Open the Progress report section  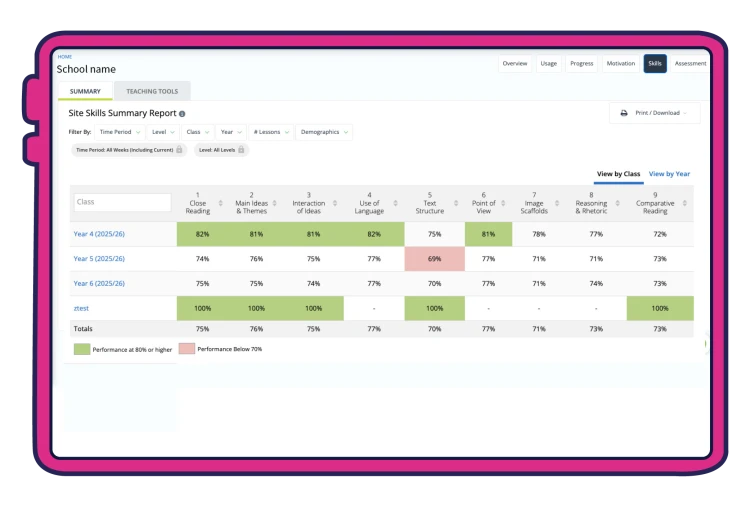click(x=582, y=64)
